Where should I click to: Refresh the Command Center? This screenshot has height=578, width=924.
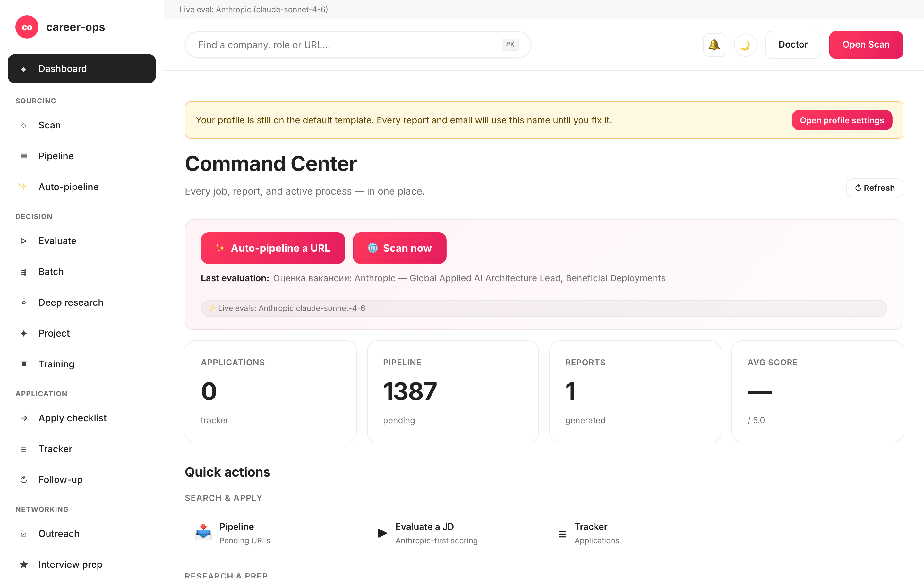[874, 188]
